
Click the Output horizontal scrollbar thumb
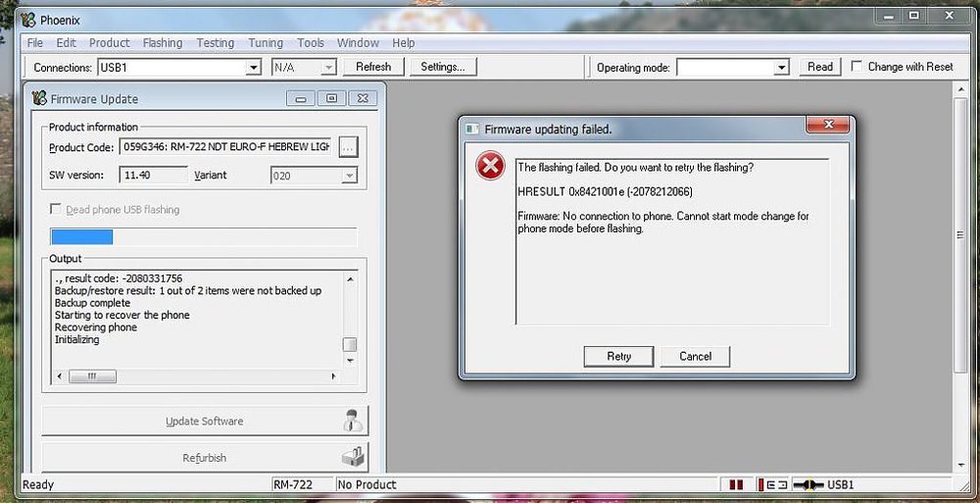click(x=92, y=376)
